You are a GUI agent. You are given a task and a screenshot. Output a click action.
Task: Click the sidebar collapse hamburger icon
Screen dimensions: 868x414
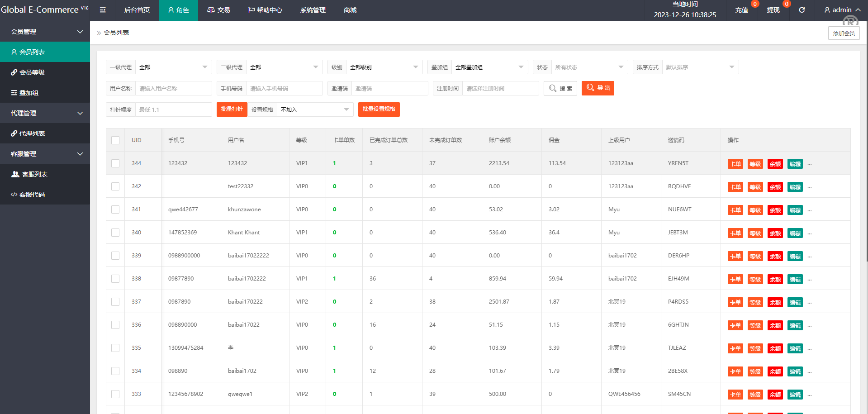pos(103,10)
